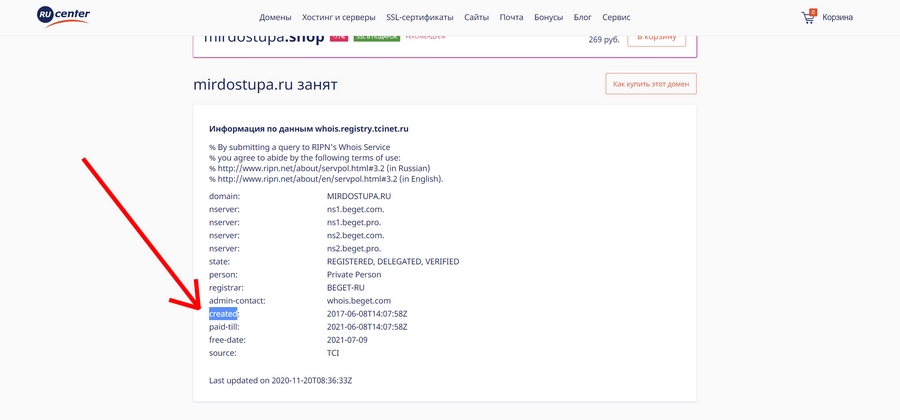This screenshot has width=900, height=420.
Task: Open the Бонусы menu
Action: tap(548, 17)
